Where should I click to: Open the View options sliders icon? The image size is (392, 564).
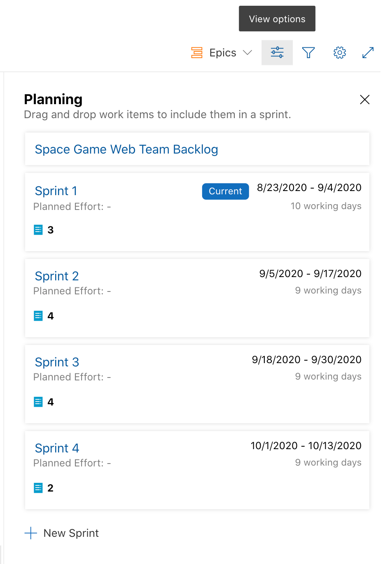277,53
